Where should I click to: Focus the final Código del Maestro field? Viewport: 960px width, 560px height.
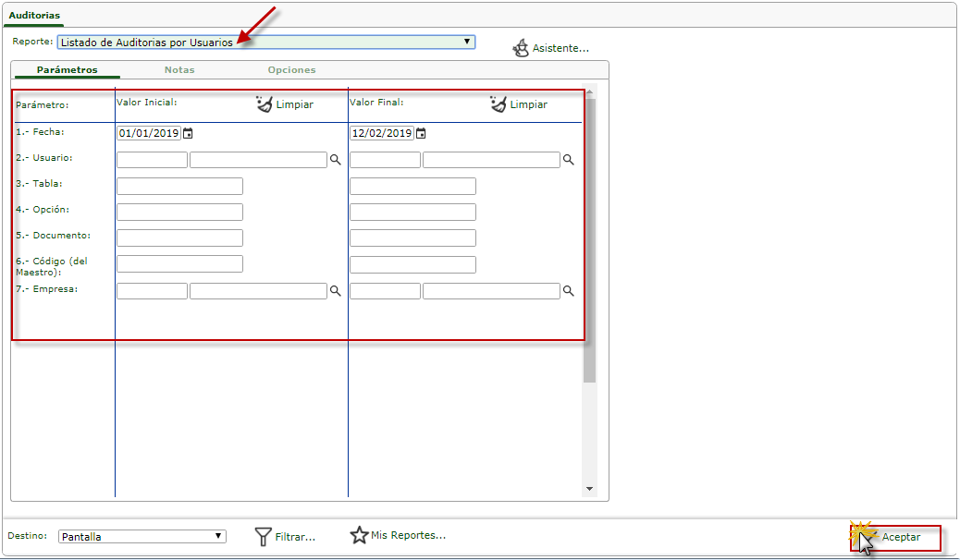pyautogui.click(x=412, y=264)
